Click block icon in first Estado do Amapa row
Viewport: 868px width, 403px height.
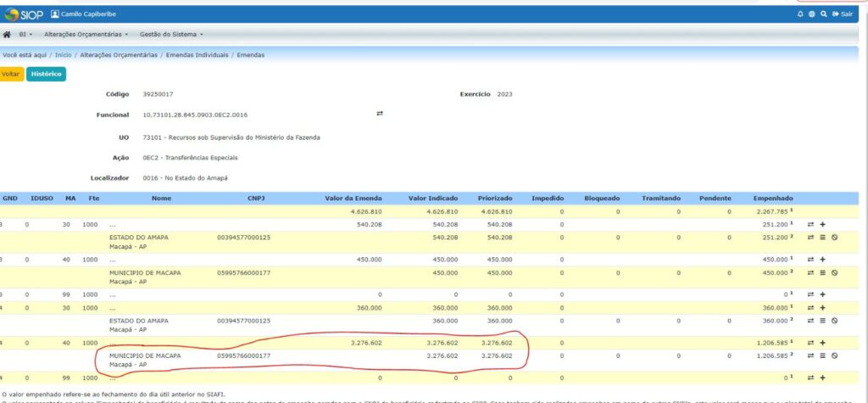click(834, 238)
